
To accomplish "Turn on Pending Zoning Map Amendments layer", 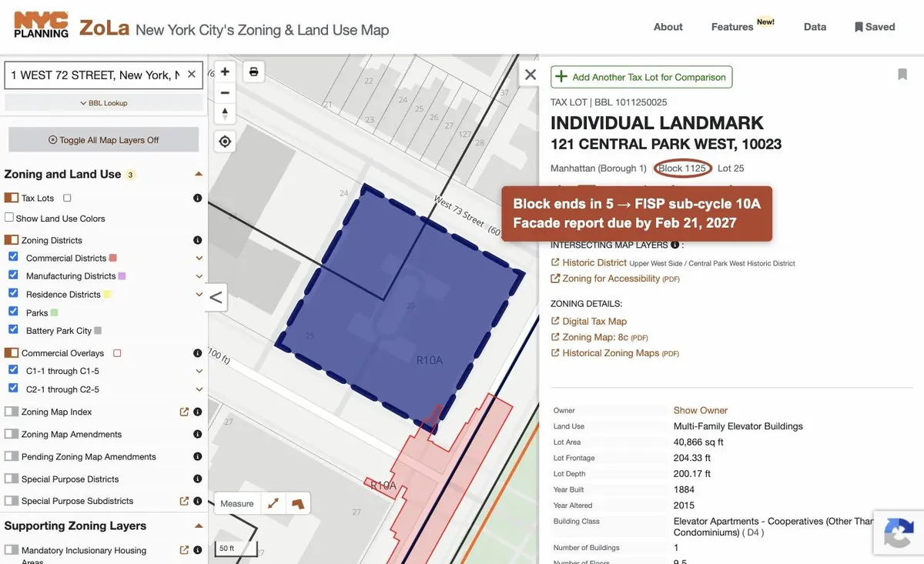I will pos(11,456).
